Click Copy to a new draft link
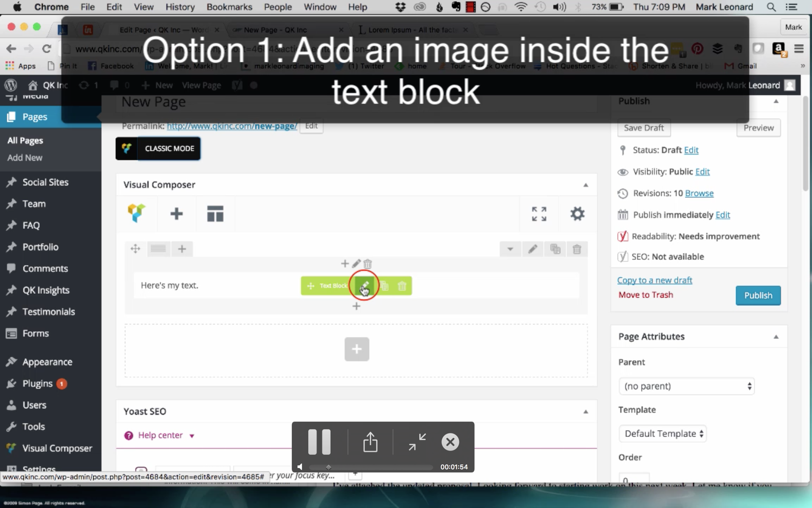This screenshot has width=812, height=508. point(654,280)
